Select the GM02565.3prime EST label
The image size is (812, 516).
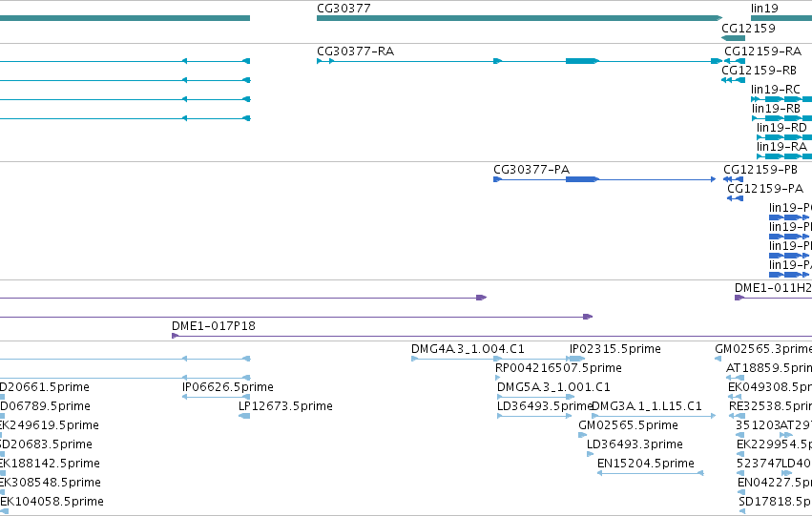[763, 349]
